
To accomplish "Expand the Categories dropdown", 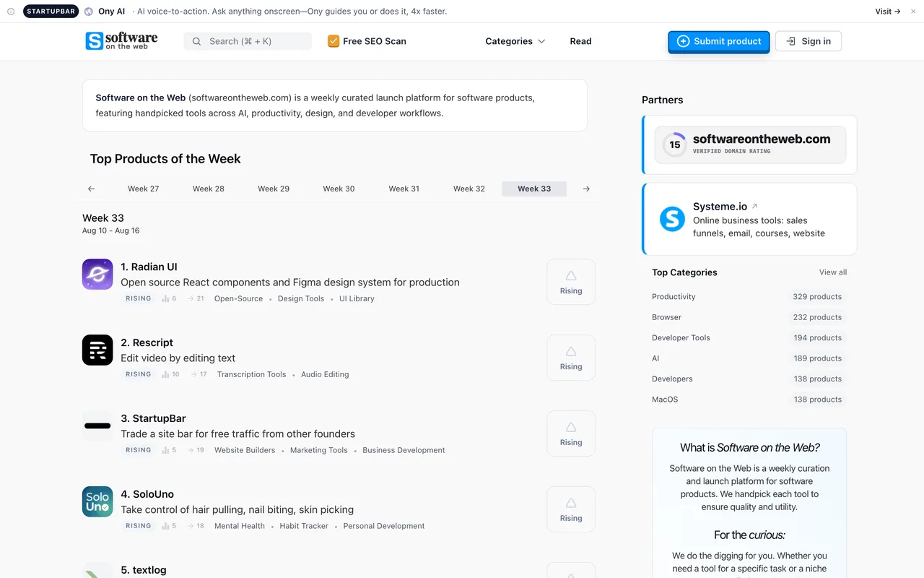I will 515,41.
